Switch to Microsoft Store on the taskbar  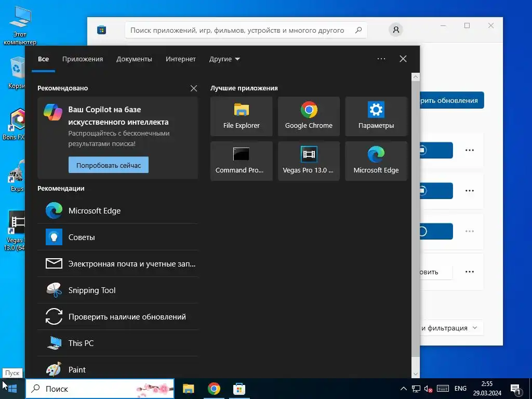click(239, 389)
